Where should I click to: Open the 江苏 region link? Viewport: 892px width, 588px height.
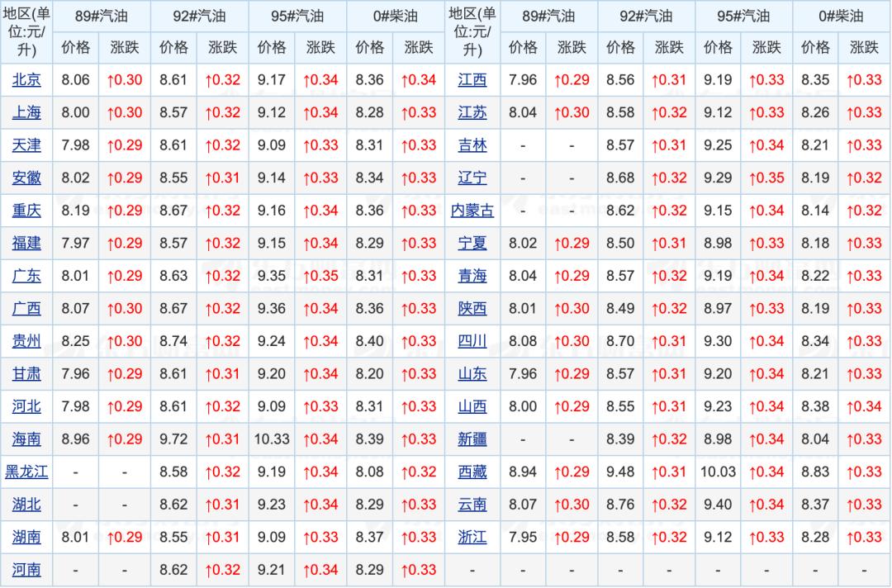472,112
